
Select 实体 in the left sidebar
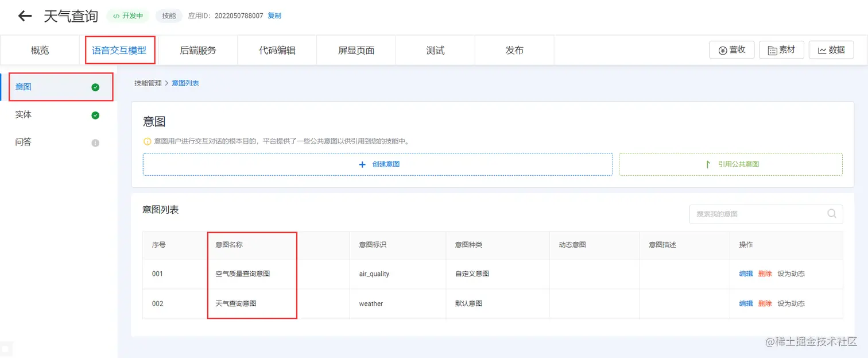point(59,115)
